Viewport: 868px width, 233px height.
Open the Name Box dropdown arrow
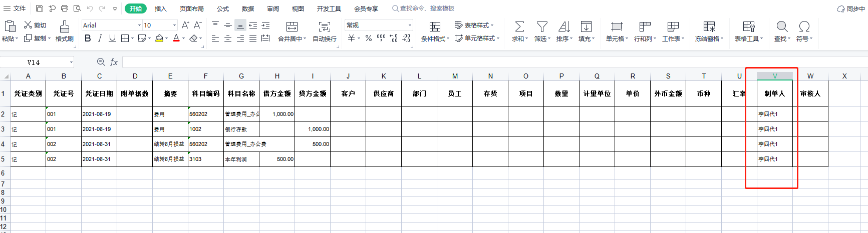pyautogui.click(x=71, y=62)
